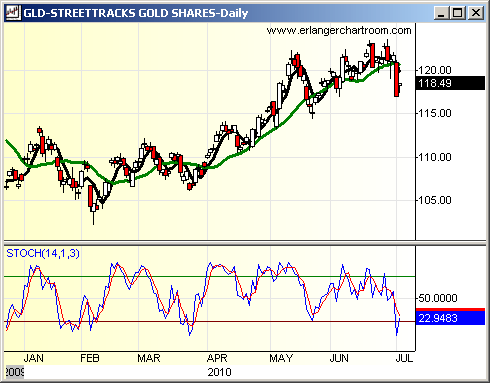Click the GLD-STREETTRACKS GOLD SHARES-Daily title

coord(136,13)
